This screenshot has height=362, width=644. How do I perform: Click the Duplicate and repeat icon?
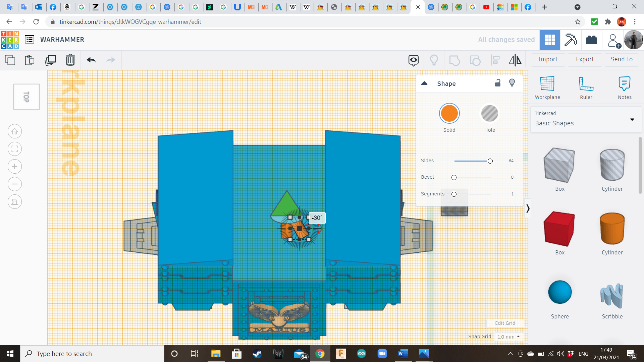point(50,60)
